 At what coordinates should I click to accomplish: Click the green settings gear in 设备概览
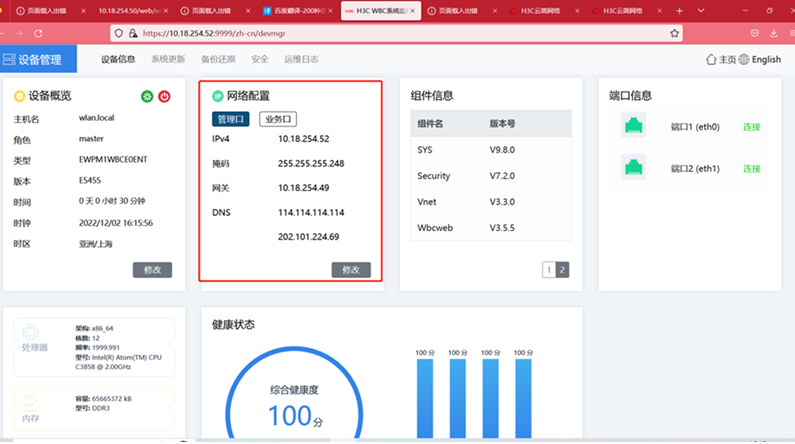pyautogui.click(x=147, y=96)
